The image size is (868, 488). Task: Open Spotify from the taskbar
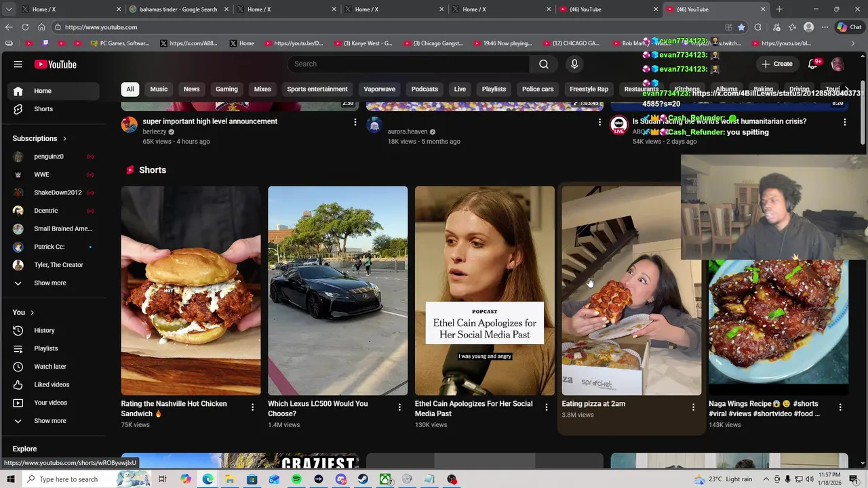(296, 479)
